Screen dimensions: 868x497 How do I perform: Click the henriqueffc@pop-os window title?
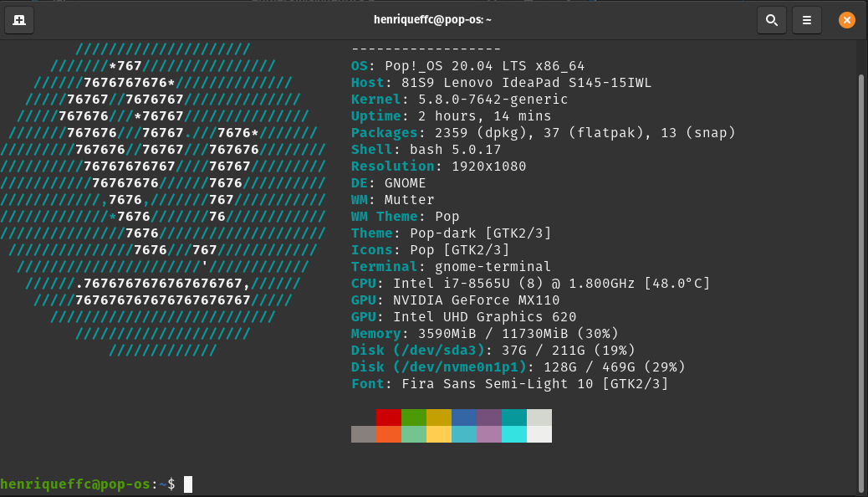coord(433,19)
